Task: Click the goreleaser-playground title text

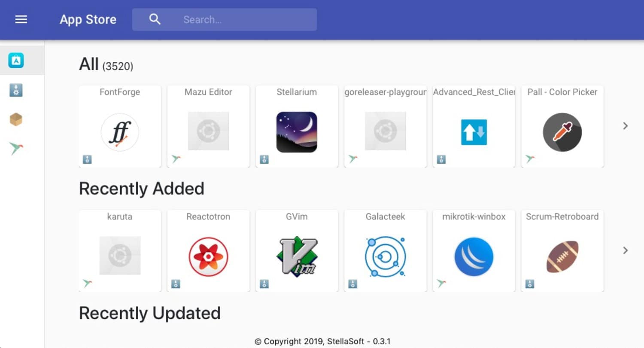Action: (x=386, y=92)
